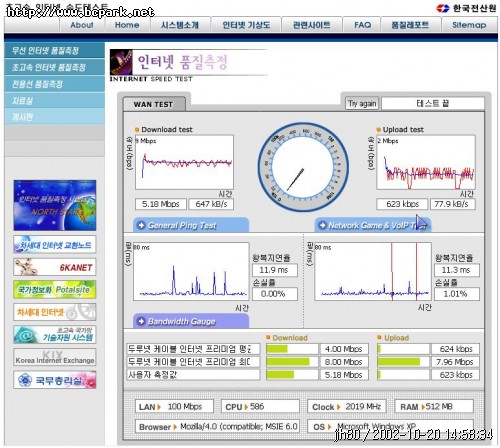This screenshot has height=448, width=500.
Task: Open the 시스템소개 menu
Action: [x=180, y=25]
